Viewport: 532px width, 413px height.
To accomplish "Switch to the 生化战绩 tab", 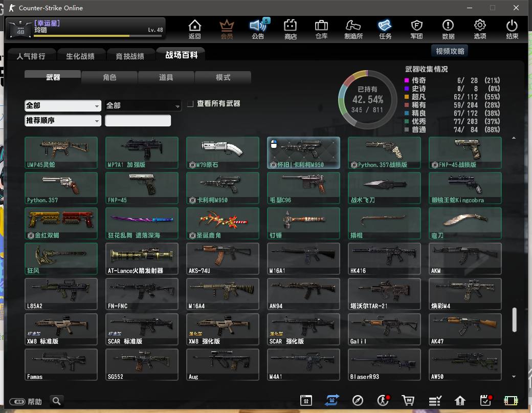I will (x=80, y=56).
